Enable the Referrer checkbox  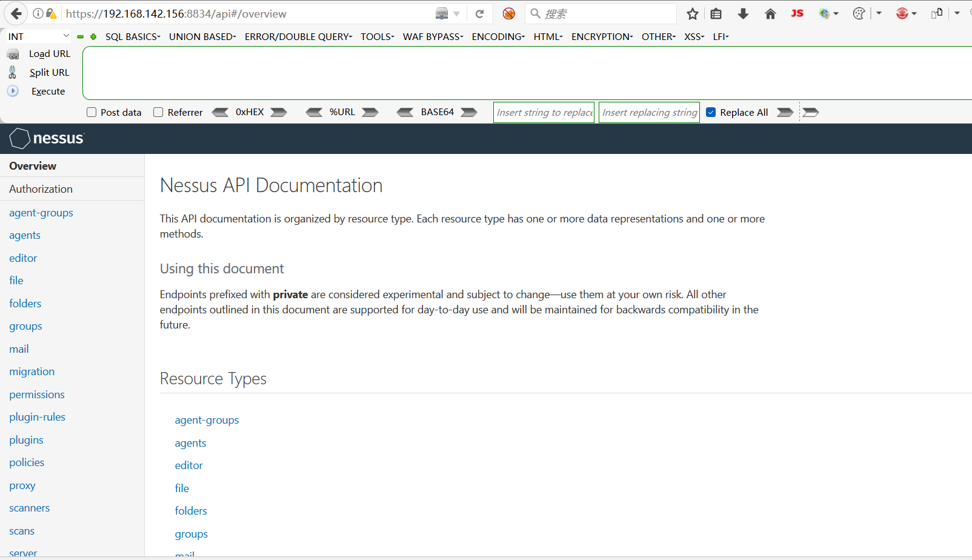click(158, 112)
